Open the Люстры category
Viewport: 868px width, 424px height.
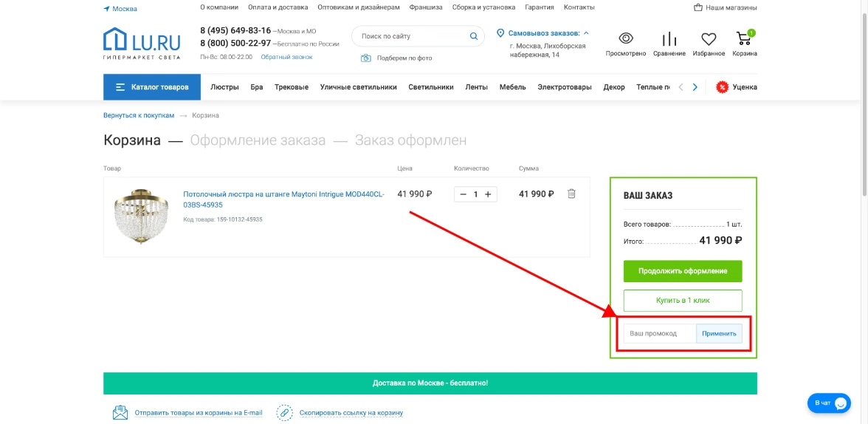point(224,87)
